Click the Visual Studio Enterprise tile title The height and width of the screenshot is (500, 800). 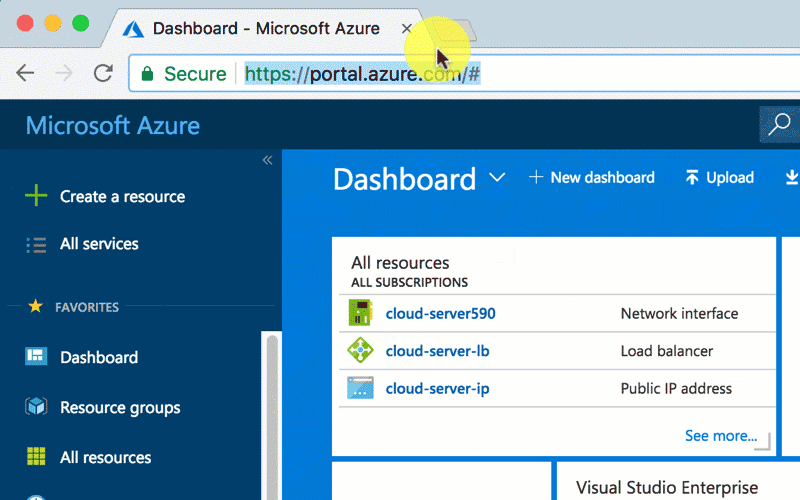click(x=667, y=488)
